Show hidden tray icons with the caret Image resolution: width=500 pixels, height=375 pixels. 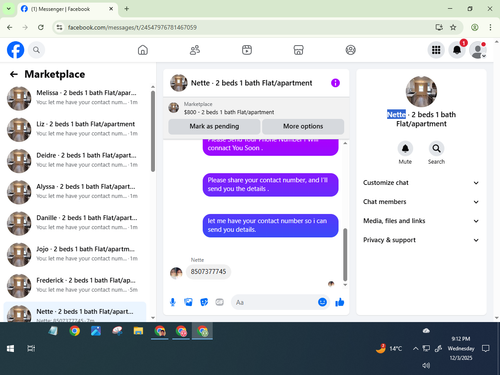pos(415,349)
